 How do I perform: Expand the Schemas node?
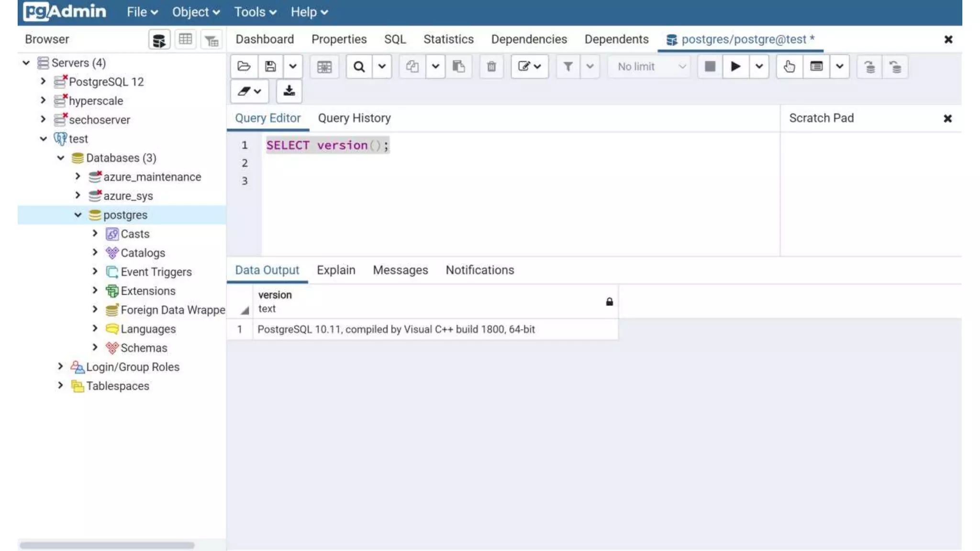tap(95, 347)
